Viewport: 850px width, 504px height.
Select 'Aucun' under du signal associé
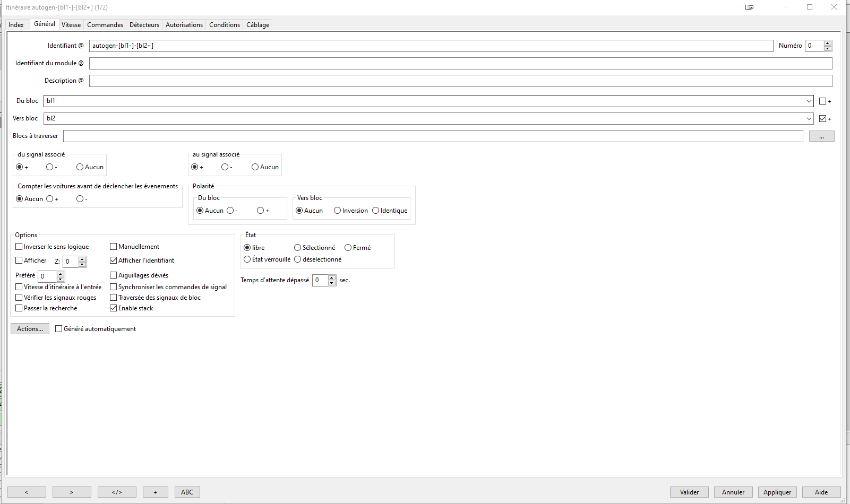80,167
